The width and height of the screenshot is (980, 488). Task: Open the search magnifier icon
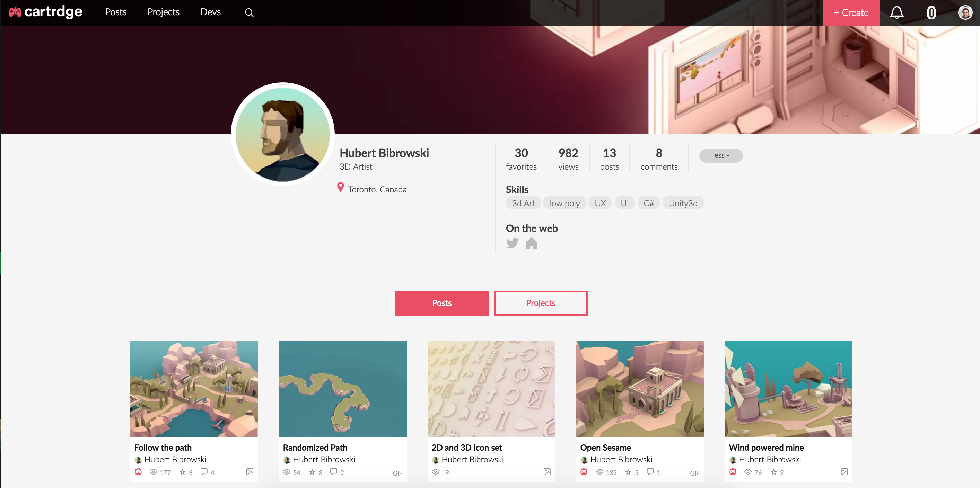tap(249, 12)
